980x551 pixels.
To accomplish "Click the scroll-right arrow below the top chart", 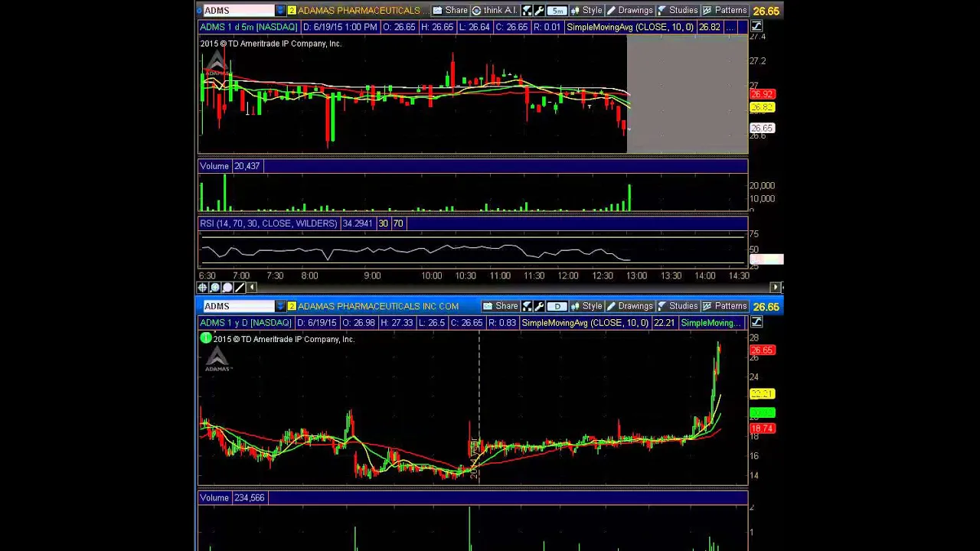I will (x=776, y=288).
